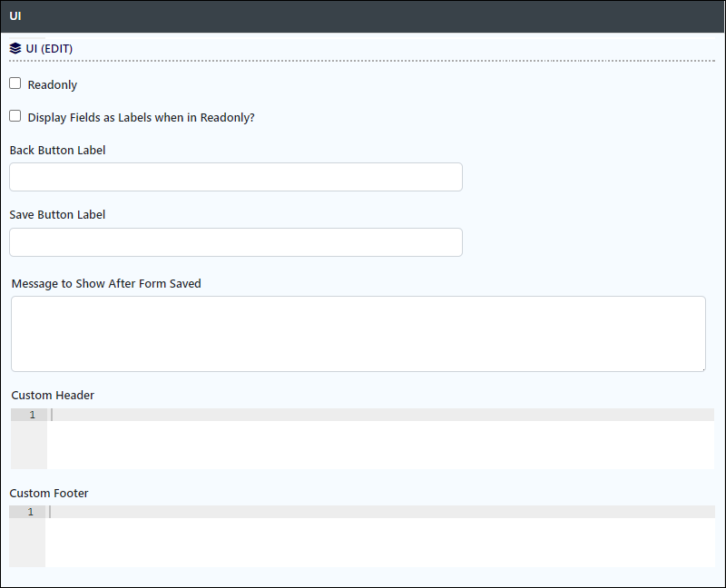Viewport: 726px width, 588px height.
Task: Select line number 1 in Custom Footer gutter
Action: (x=31, y=512)
